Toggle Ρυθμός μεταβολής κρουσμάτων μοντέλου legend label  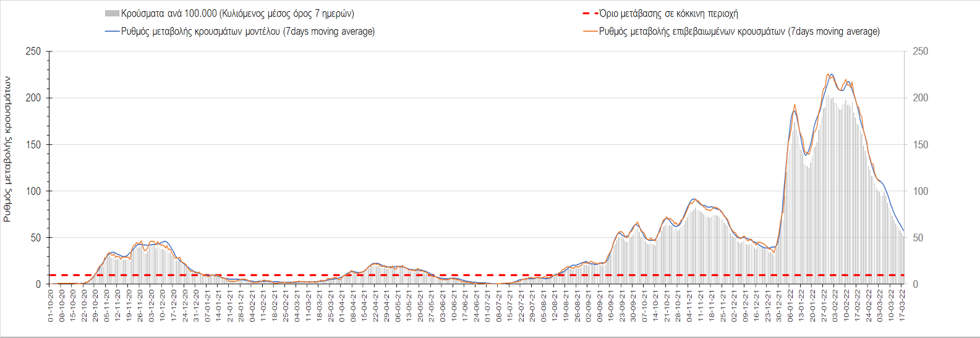[x=248, y=32]
